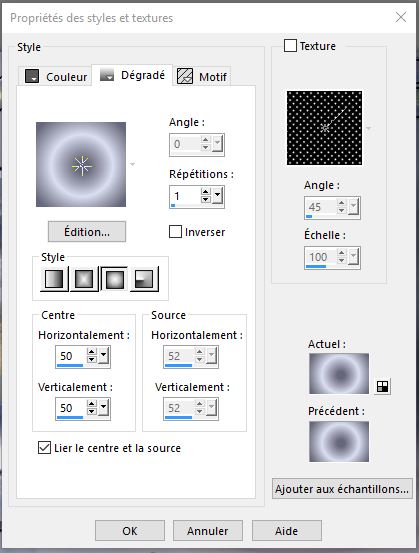Image resolution: width=419 pixels, height=553 pixels.
Task: Enable the Texture checkbox
Action: [290, 46]
